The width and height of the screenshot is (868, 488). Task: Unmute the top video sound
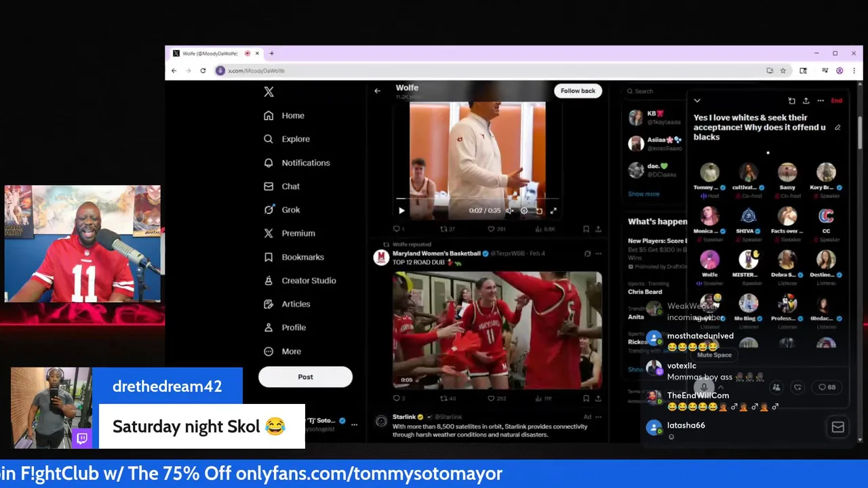pyautogui.click(x=509, y=211)
